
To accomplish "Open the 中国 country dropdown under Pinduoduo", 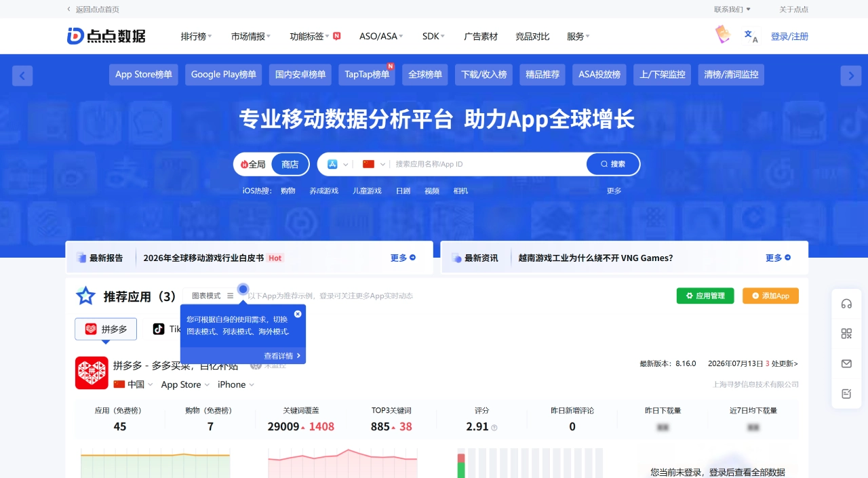I will coord(134,384).
